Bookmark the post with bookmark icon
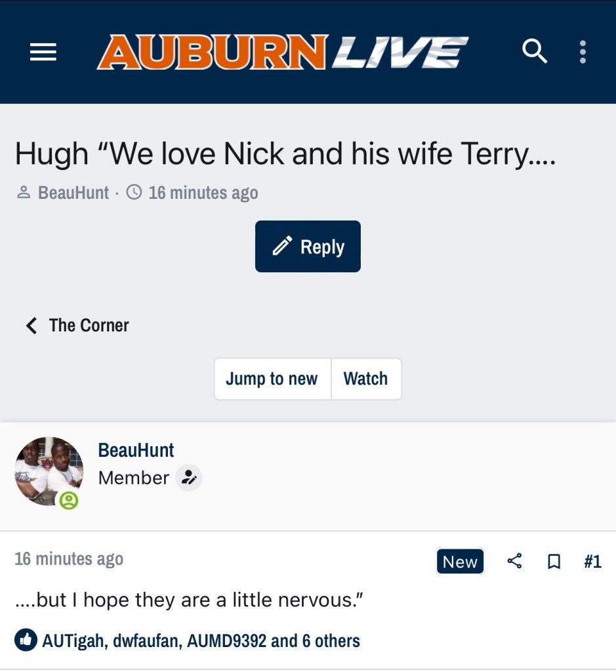The width and height of the screenshot is (616, 672). [x=554, y=562]
